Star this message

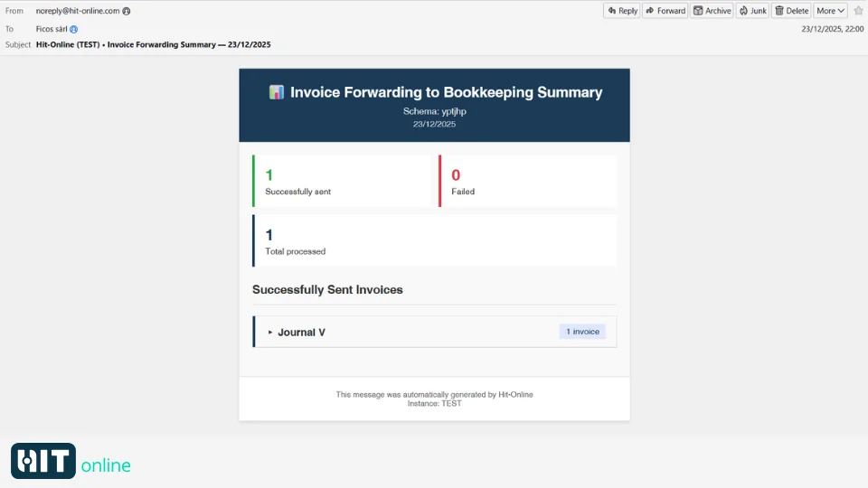(858, 11)
